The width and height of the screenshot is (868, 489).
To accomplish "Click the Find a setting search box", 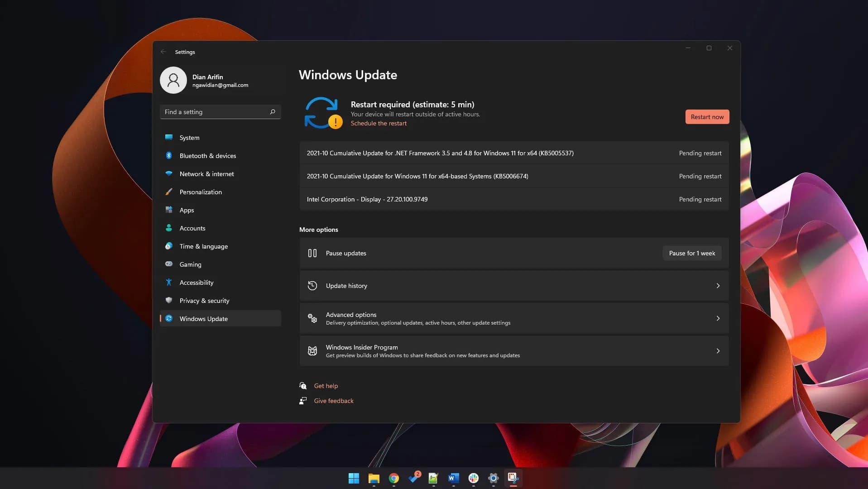I will point(215,112).
